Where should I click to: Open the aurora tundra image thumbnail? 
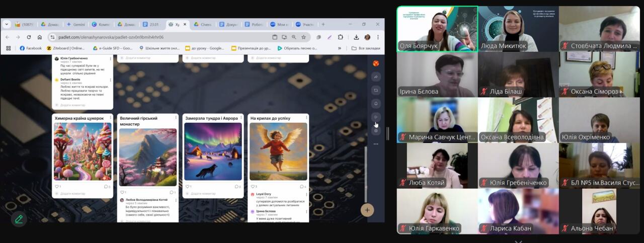[213, 151]
